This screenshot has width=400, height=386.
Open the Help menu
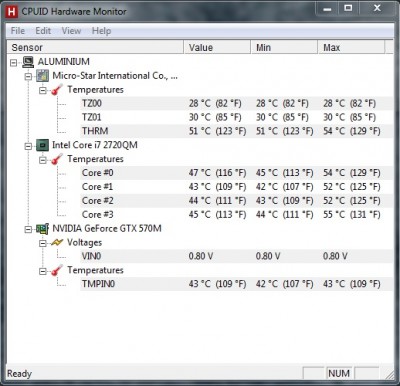(x=101, y=31)
